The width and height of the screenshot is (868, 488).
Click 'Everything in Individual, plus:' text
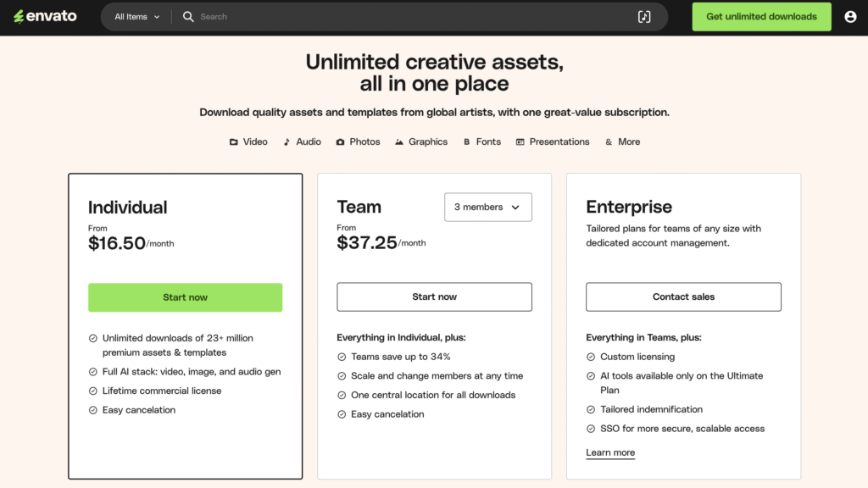point(401,337)
